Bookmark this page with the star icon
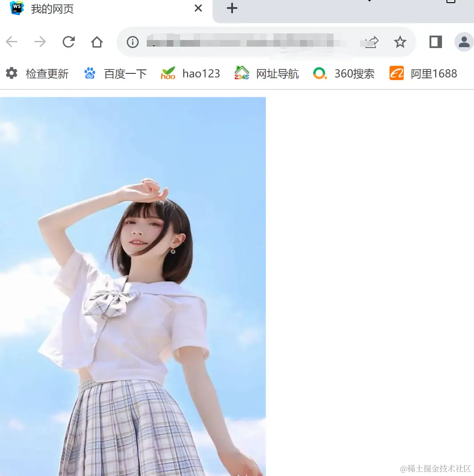 click(x=400, y=42)
